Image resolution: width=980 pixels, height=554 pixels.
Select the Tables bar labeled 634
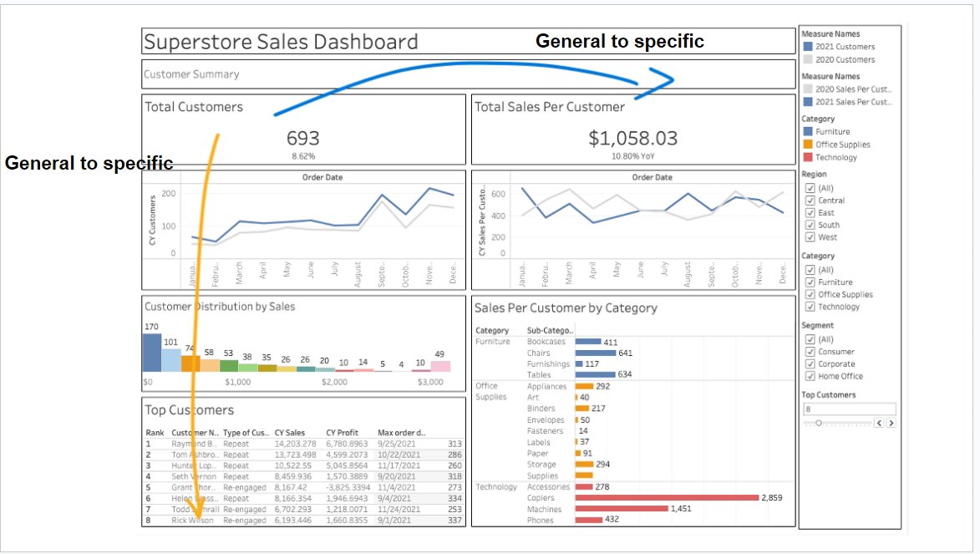click(x=595, y=374)
